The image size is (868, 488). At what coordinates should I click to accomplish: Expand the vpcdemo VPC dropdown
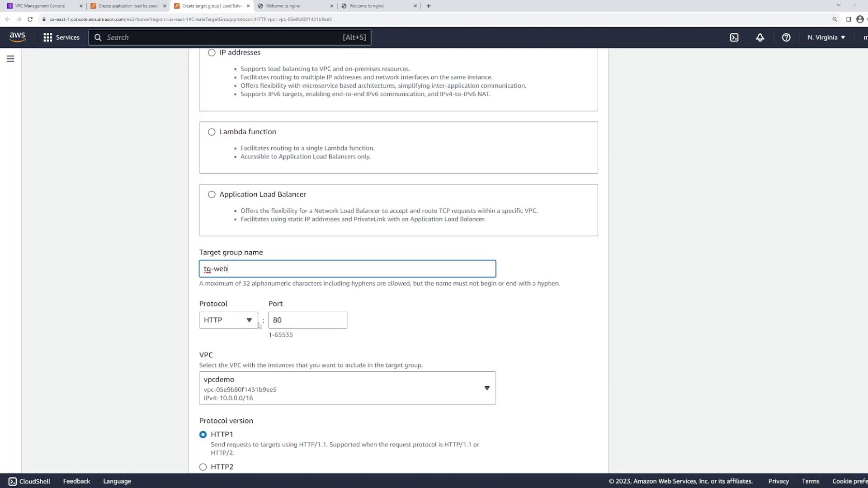pos(347,388)
